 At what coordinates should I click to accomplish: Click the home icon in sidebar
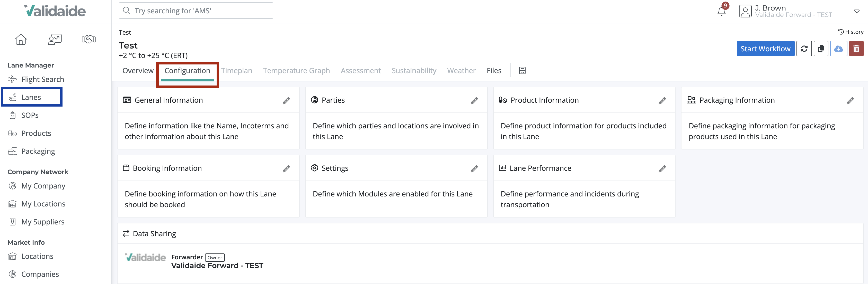click(21, 39)
